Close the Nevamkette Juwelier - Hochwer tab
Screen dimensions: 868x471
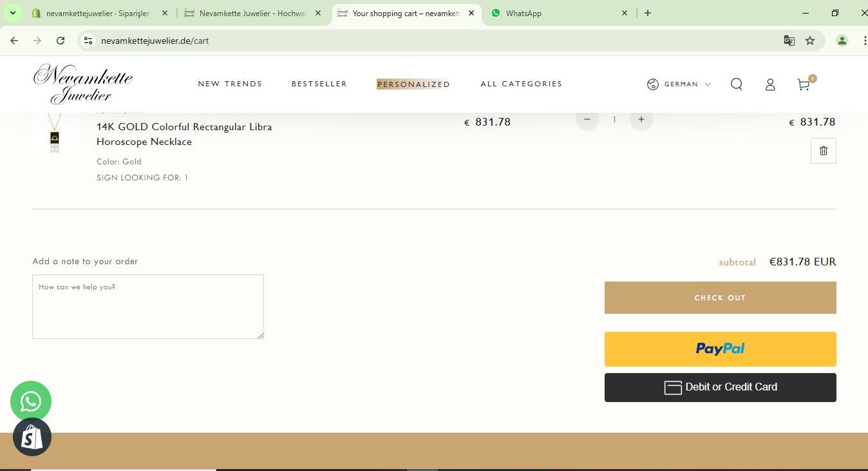click(317, 13)
